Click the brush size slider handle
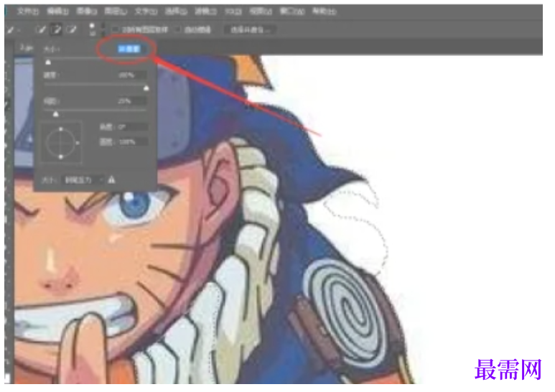 tap(48, 62)
